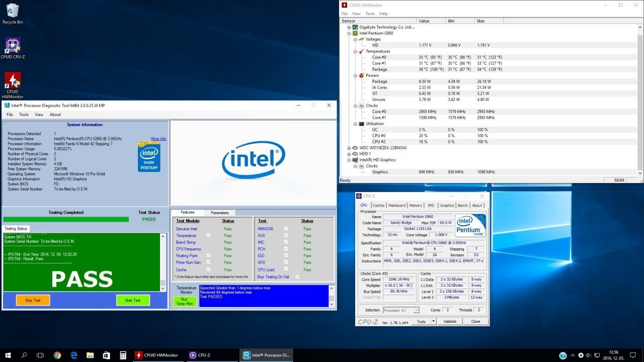Image resolution: width=644 pixels, height=362 pixels.
Task: Open the CPUID HWMonitor desktop shortcut
Action: (13, 85)
